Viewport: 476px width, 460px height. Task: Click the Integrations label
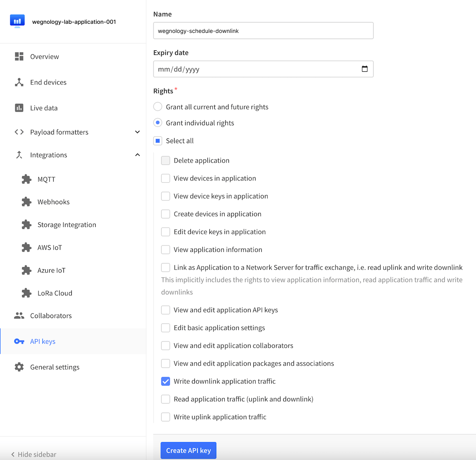(x=48, y=155)
